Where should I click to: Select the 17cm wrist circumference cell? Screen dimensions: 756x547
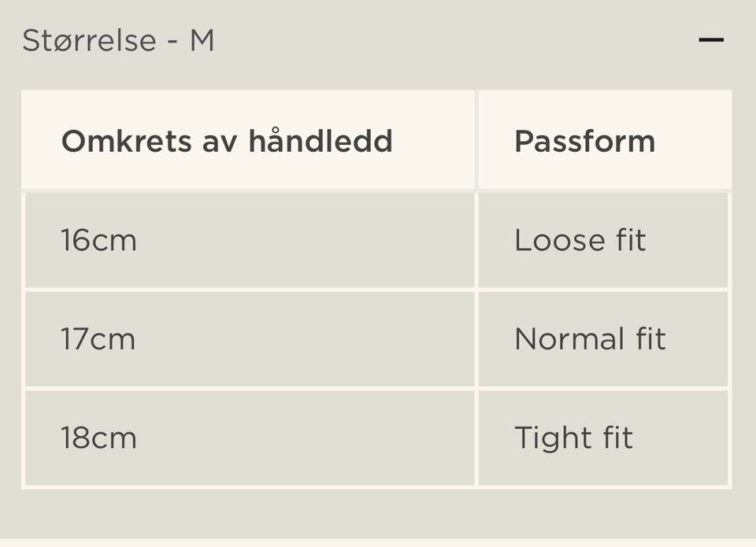pyautogui.click(x=98, y=339)
